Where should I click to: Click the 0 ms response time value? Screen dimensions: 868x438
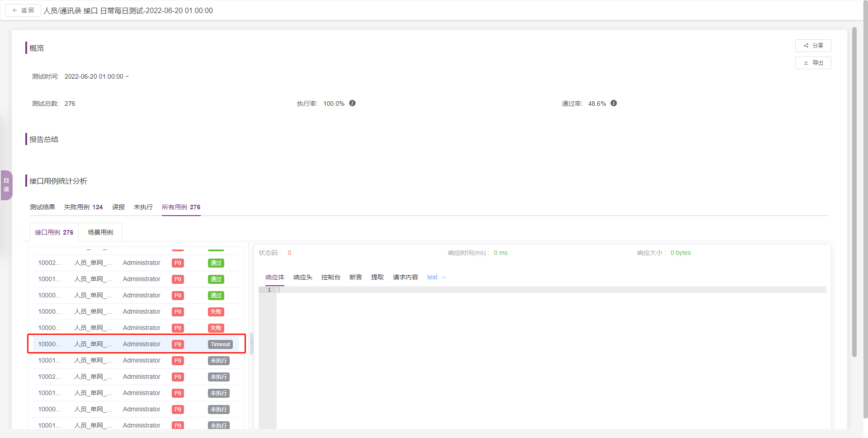tap(500, 253)
